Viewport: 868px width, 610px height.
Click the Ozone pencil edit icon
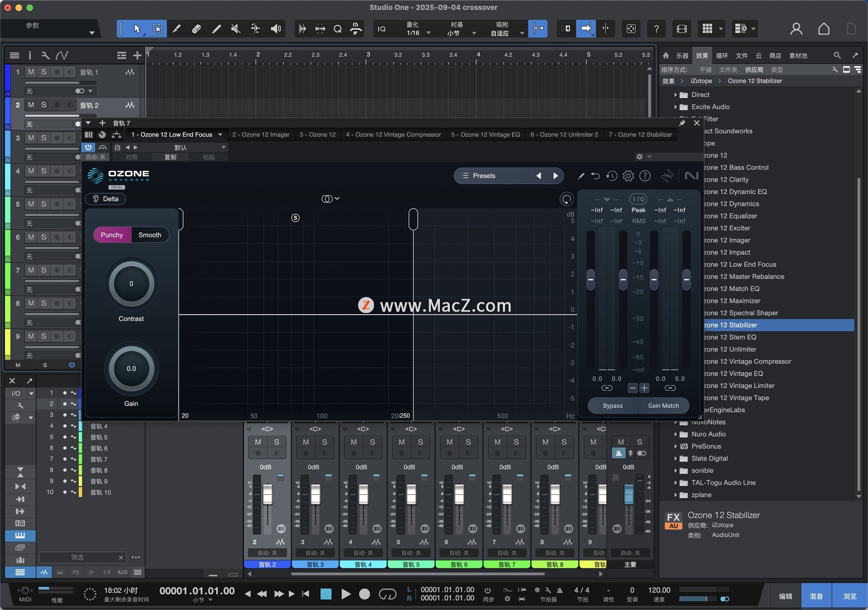click(580, 176)
